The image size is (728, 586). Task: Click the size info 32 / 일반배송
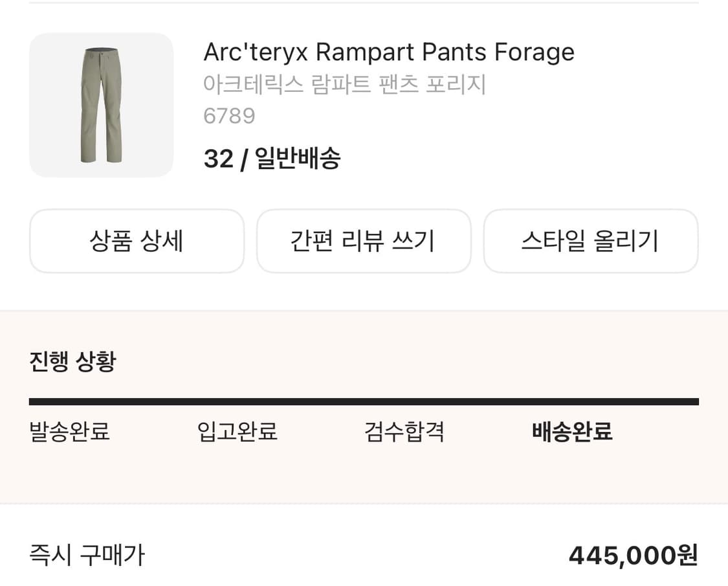tap(273, 158)
